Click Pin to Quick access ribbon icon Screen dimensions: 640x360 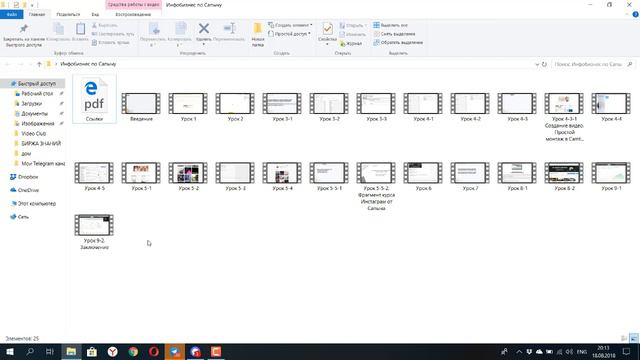pos(23,29)
